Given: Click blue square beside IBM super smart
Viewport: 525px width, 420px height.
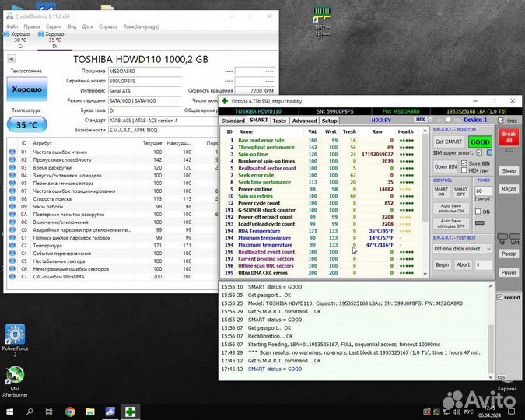Looking at the screenshot, I should (x=489, y=152).
